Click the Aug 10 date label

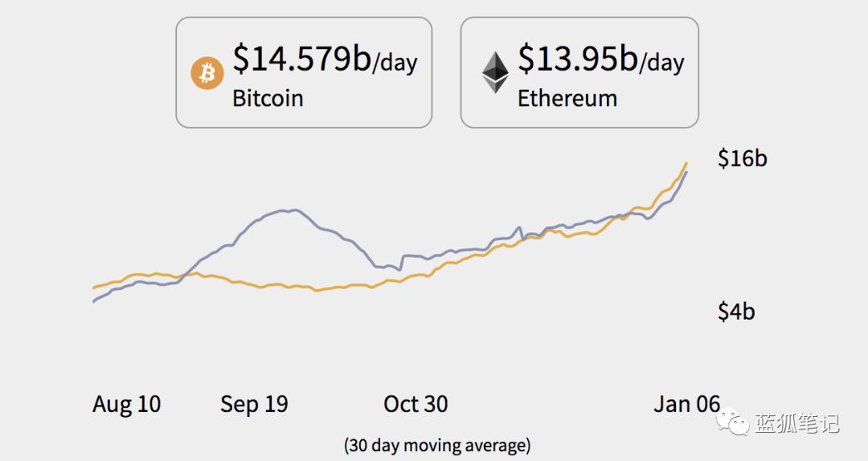click(x=127, y=405)
